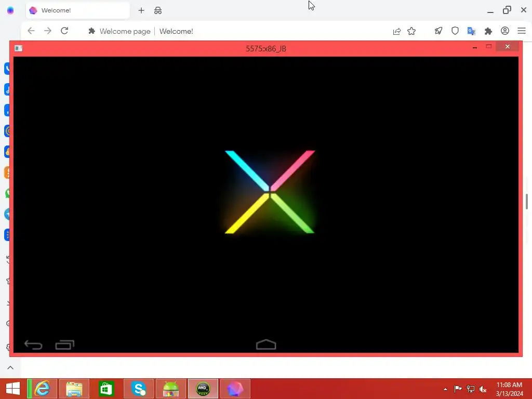This screenshot has height=399, width=532.
Task: Go forward using the browser forward arrow
Action: pos(48,31)
